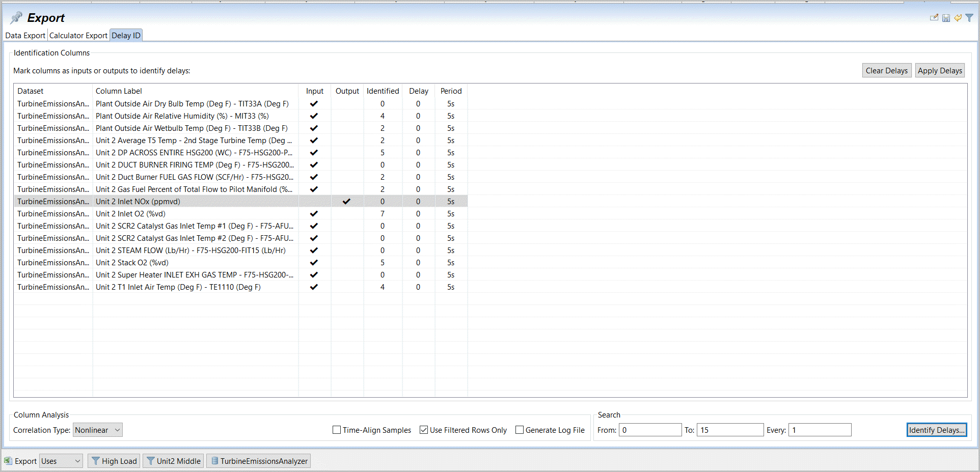Click the Excel export icon in bottom bar
This screenshot has width=980, height=472.
tap(8, 461)
